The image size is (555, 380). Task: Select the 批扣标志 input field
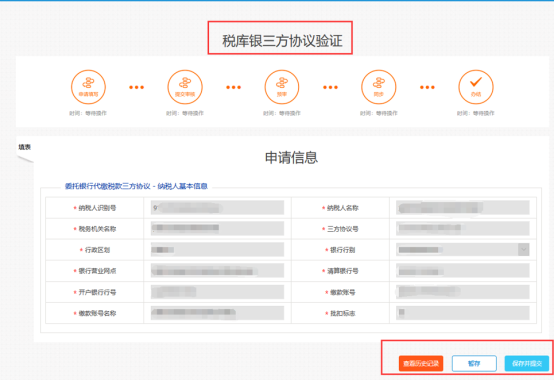point(463,313)
